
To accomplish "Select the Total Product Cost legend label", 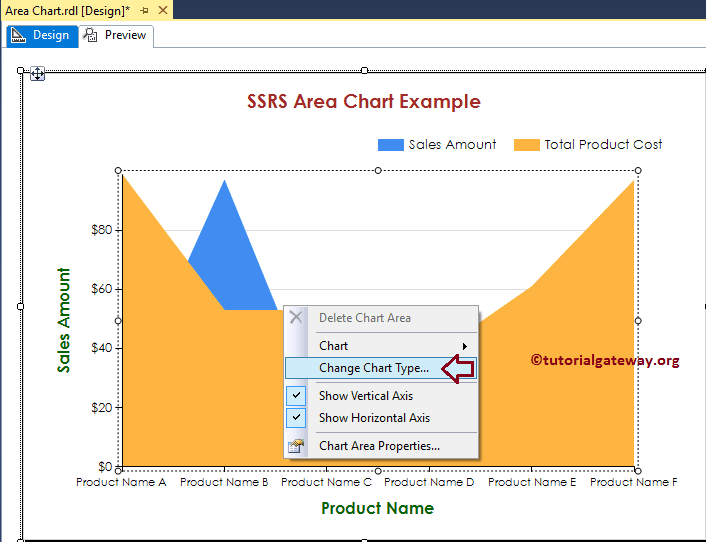I will pyautogui.click(x=603, y=145).
